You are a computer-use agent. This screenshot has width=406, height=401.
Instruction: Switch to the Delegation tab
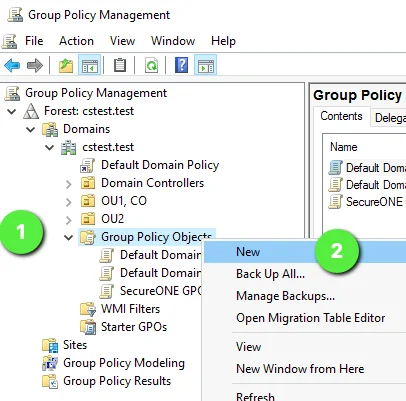[x=389, y=117]
